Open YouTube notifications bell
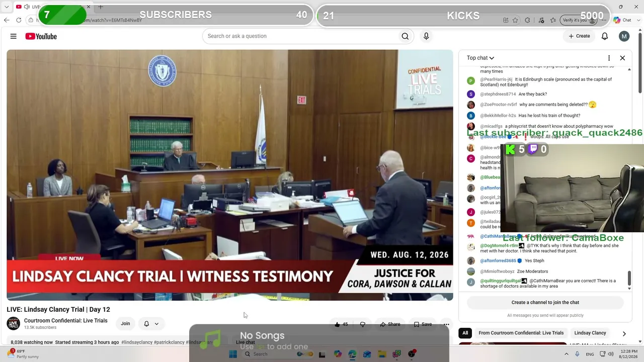Viewport: 644px width, 362px height. [x=605, y=36]
